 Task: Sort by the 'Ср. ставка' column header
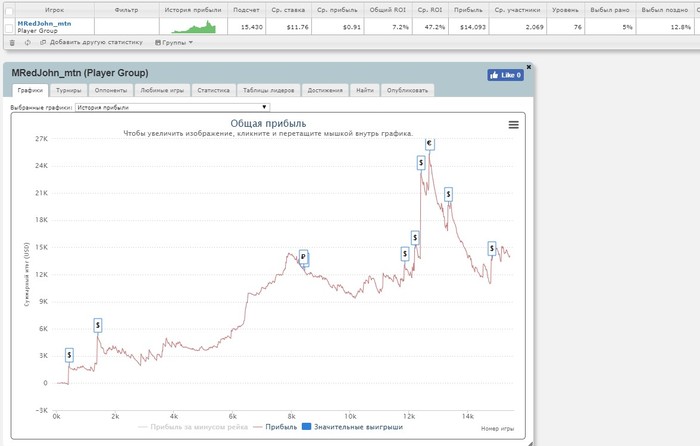click(x=288, y=10)
